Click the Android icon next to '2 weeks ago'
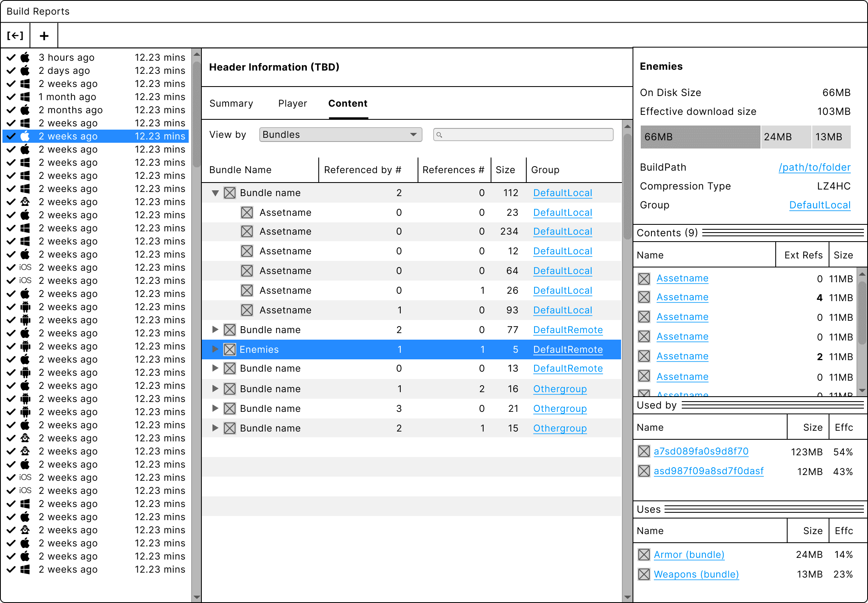This screenshot has height=603, width=868. pyautogui.click(x=25, y=306)
